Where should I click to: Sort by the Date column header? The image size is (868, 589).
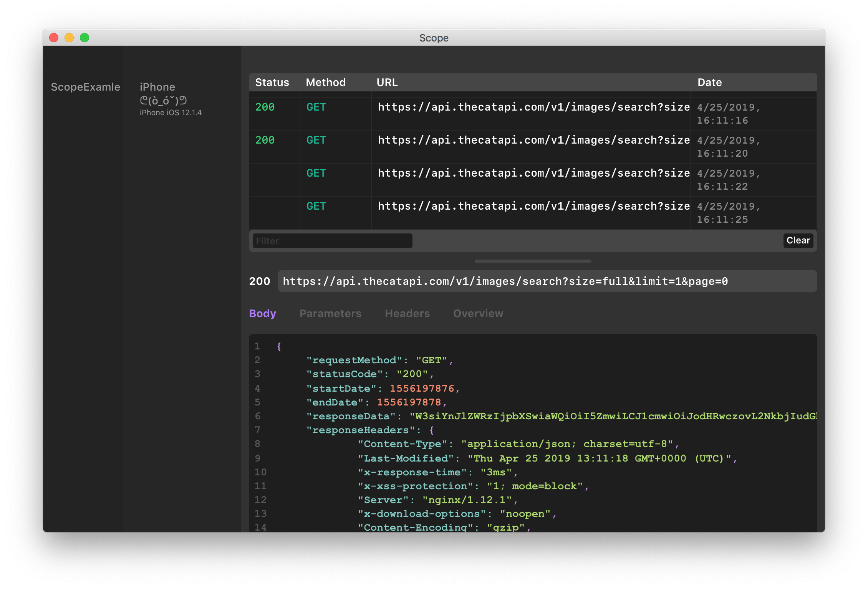[709, 82]
